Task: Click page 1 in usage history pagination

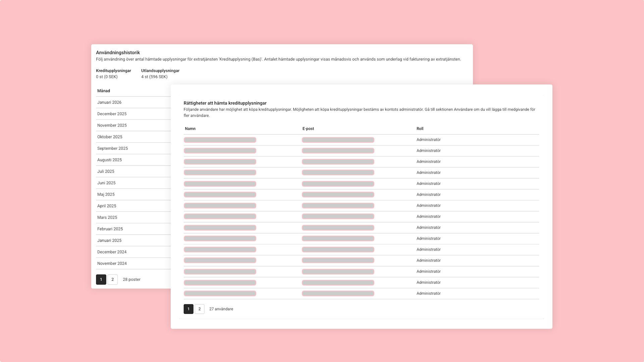Action: (101, 280)
